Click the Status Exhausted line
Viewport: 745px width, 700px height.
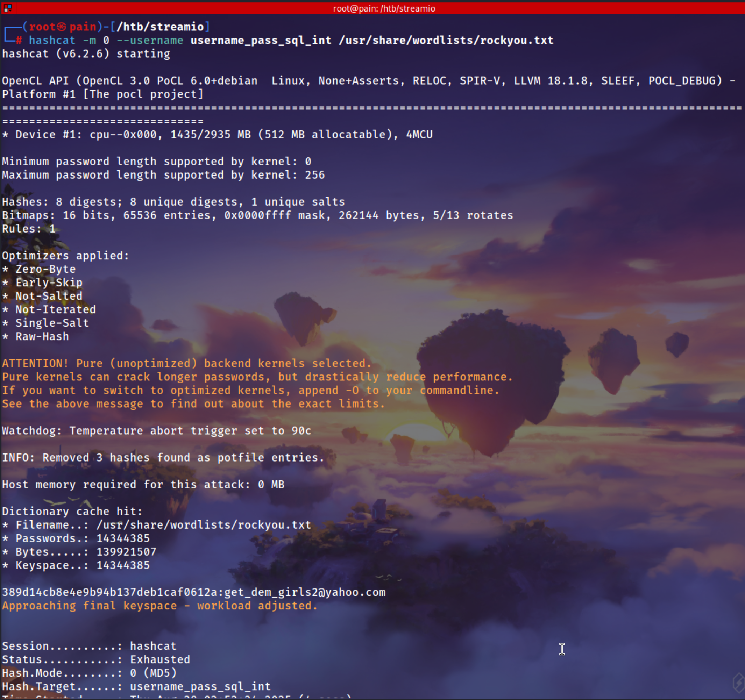click(96, 659)
